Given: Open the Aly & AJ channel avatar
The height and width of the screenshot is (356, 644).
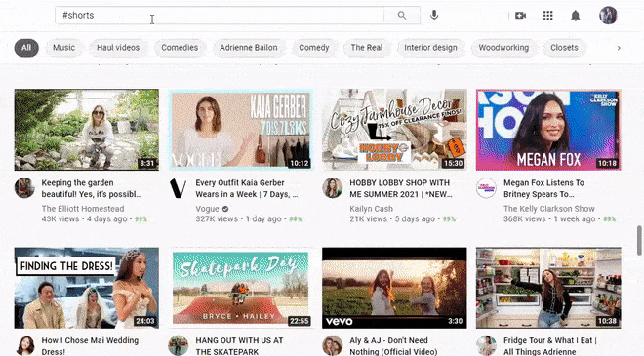Looking at the screenshot, I should 333,345.
